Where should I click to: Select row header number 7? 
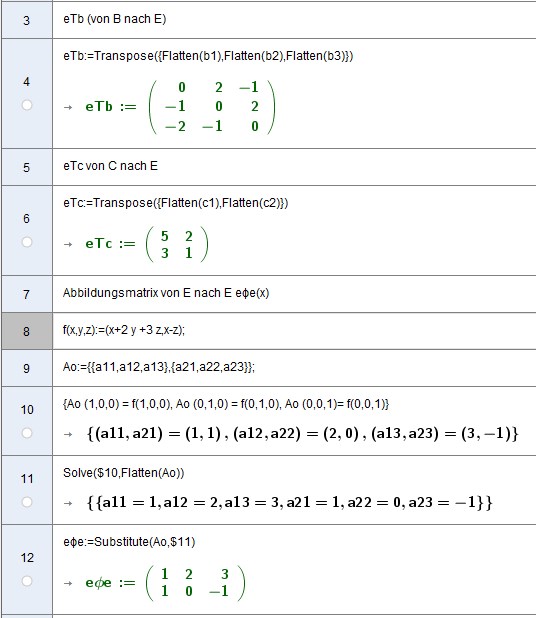click(26, 294)
